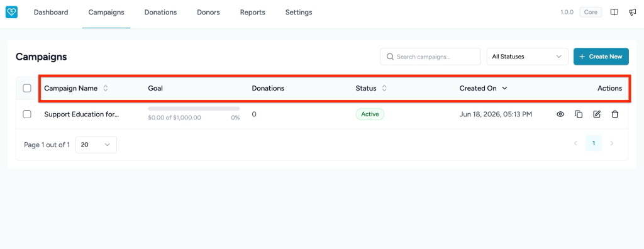Delete the Support Education campaign
644x249 pixels.
tap(615, 114)
